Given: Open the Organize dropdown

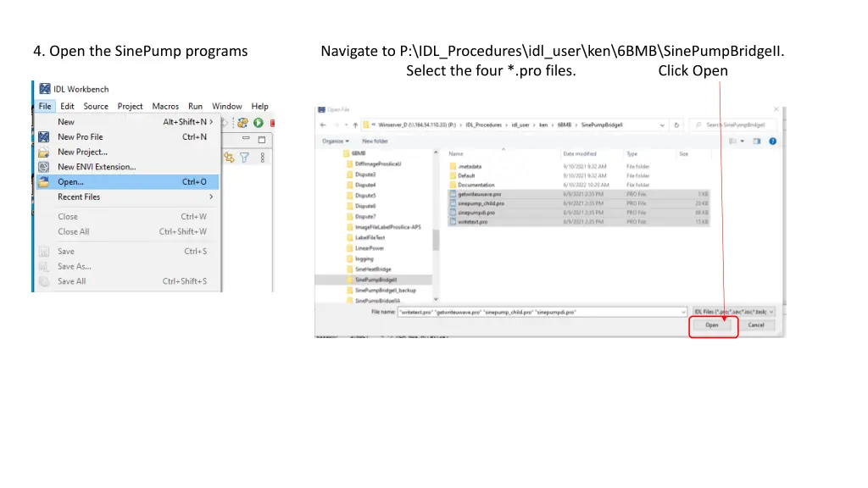Looking at the screenshot, I should click(336, 141).
